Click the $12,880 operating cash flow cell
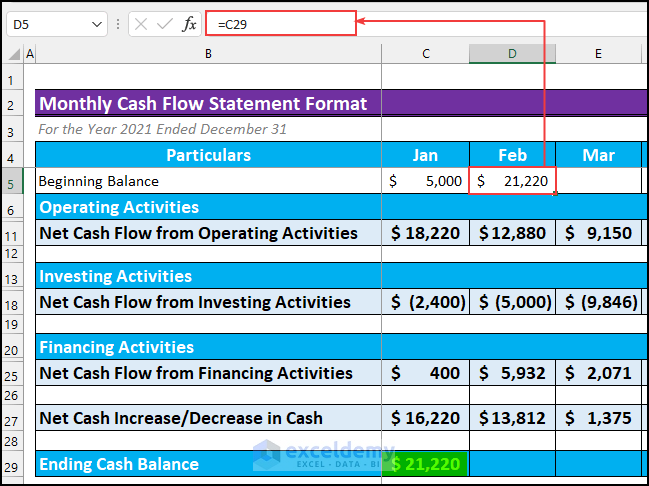This screenshot has width=649, height=486. tap(512, 233)
